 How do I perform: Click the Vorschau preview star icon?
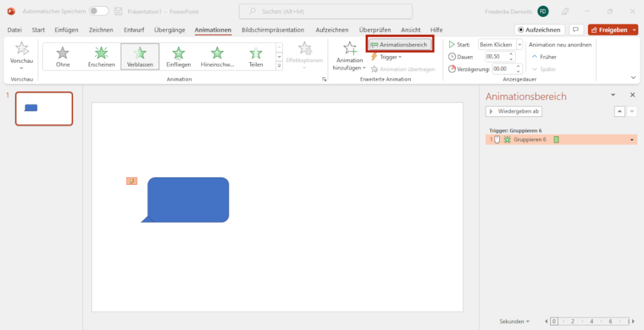point(21,49)
